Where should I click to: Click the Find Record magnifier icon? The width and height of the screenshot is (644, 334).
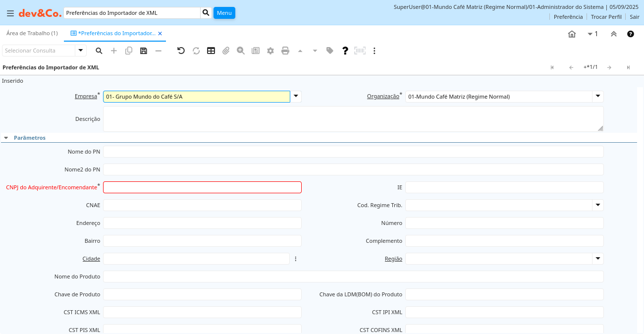click(x=99, y=51)
